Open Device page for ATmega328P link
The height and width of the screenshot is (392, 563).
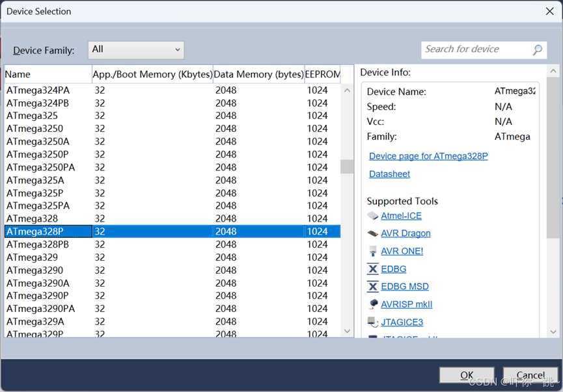click(428, 156)
